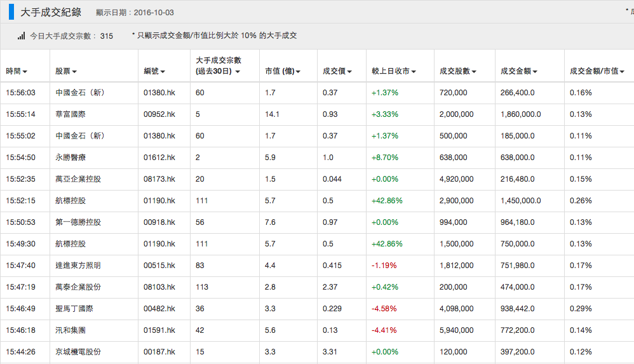Screen dimensions: 634x364
Task: Sort the table by 成交價 header
Action: pos(337,71)
